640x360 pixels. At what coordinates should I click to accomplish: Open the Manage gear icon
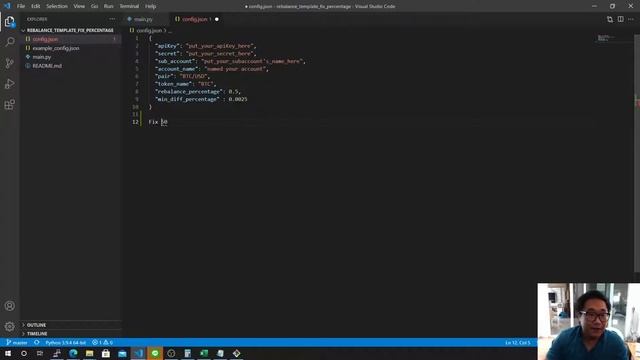coord(10,327)
